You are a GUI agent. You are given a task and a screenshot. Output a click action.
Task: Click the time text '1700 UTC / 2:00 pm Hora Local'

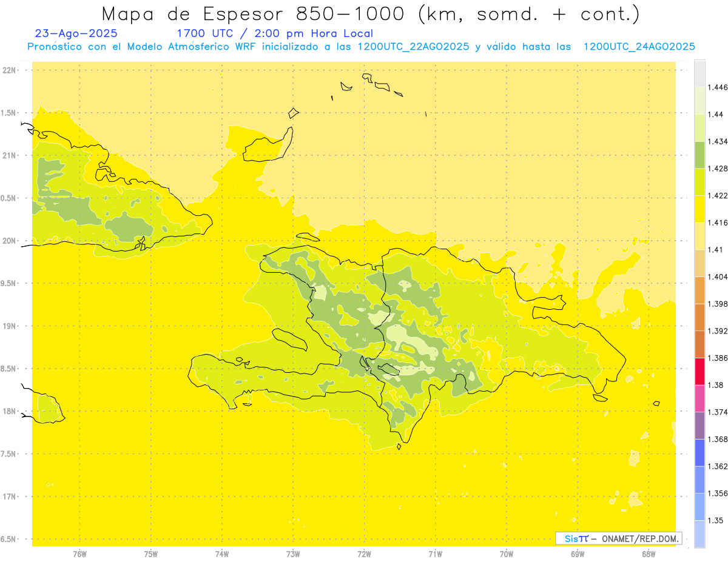tap(275, 34)
